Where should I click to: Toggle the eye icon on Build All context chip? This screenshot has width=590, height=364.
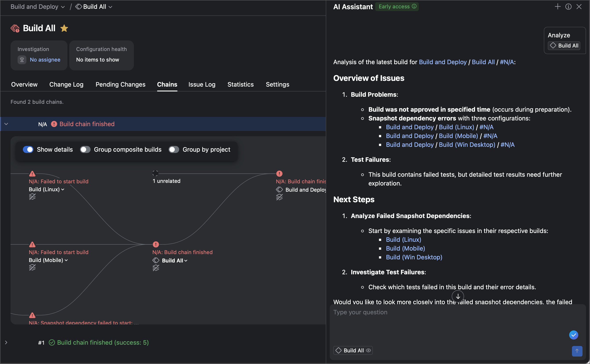click(x=368, y=350)
